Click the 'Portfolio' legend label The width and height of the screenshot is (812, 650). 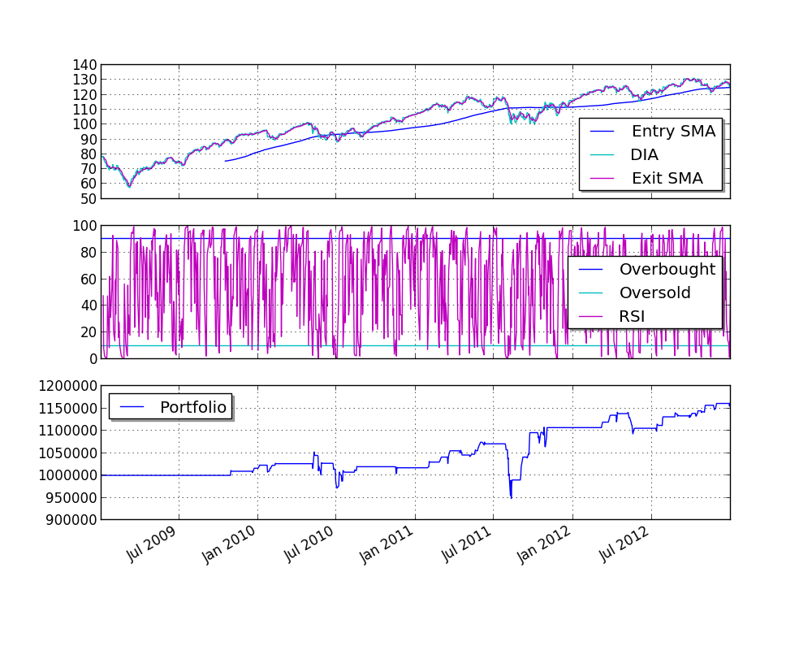[192, 407]
